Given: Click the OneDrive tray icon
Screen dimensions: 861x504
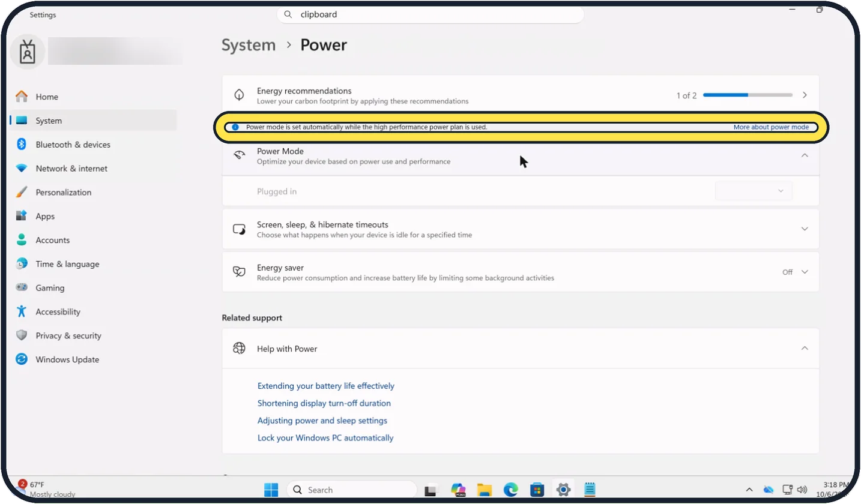Looking at the screenshot, I should 768,490.
